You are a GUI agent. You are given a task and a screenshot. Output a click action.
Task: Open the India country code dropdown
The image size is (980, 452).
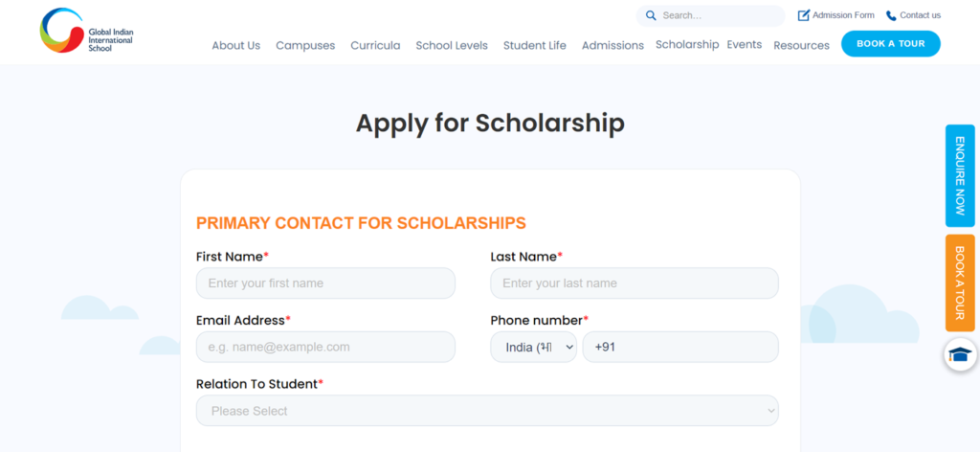coord(533,347)
